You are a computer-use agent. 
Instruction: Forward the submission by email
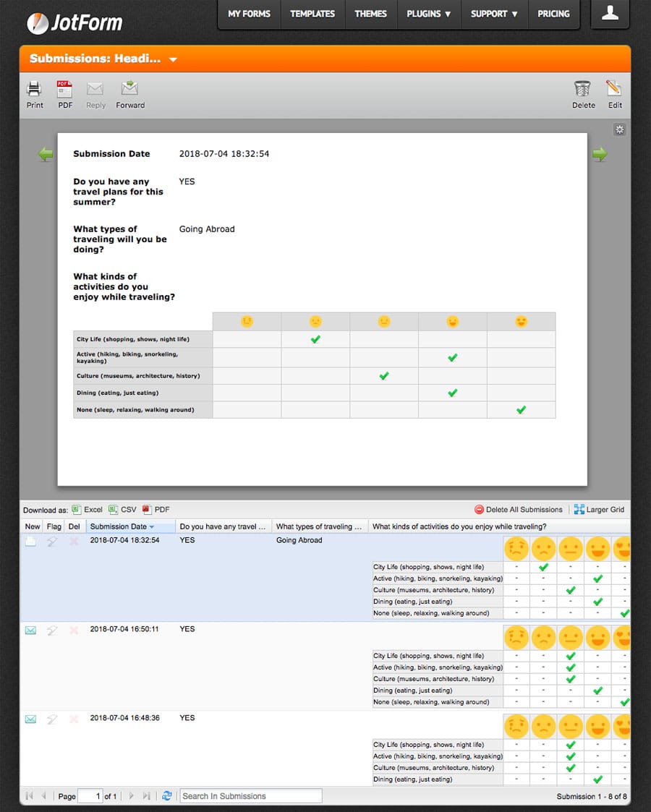coord(130,95)
